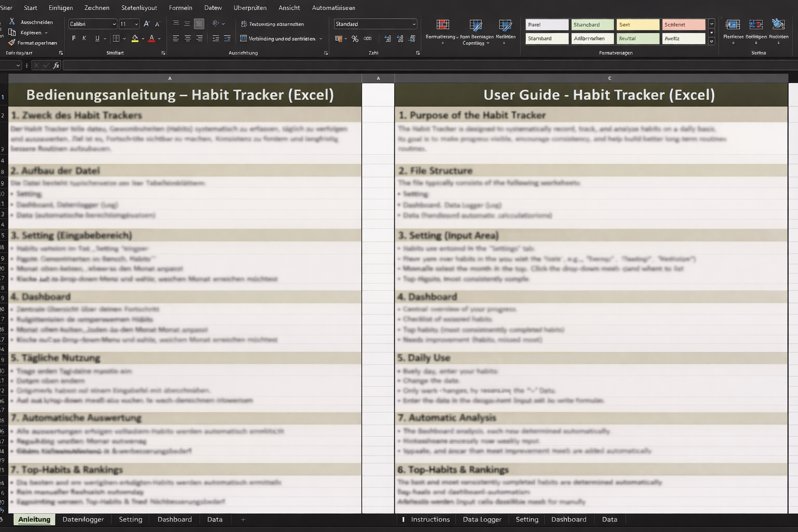Image resolution: width=798 pixels, height=532 pixels.
Task: Add a new sheet with the plus button
Action: [242, 519]
